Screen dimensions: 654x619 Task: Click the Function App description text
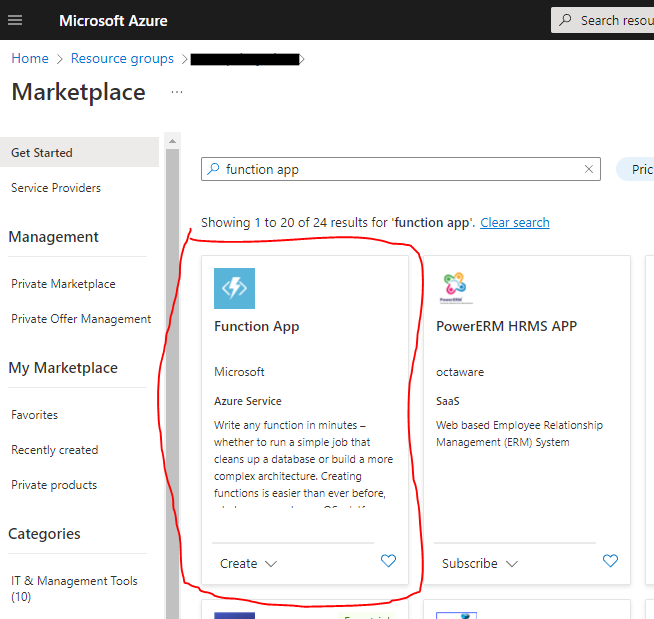coord(303,463)
